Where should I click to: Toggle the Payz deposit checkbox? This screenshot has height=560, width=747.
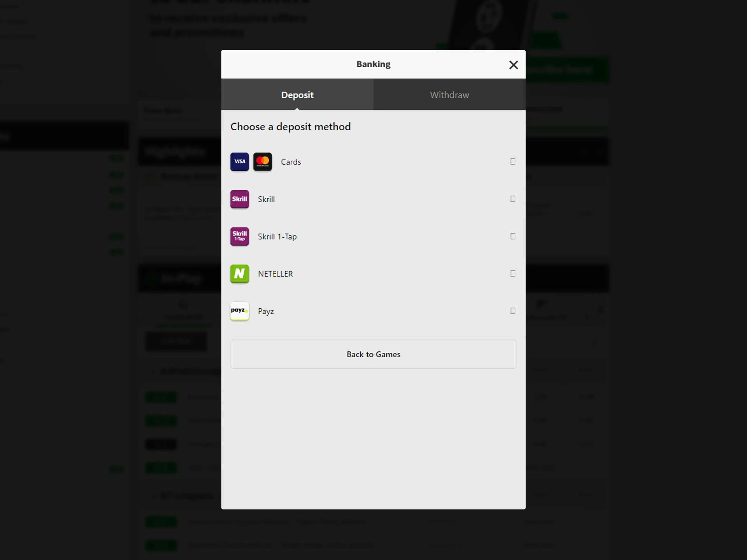[x=513, y=311]
